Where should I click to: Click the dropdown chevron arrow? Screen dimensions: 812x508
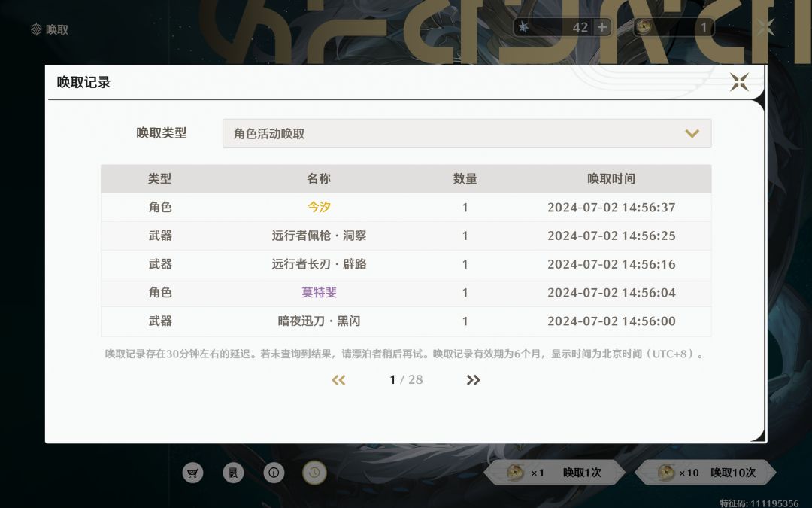[692, 134]
